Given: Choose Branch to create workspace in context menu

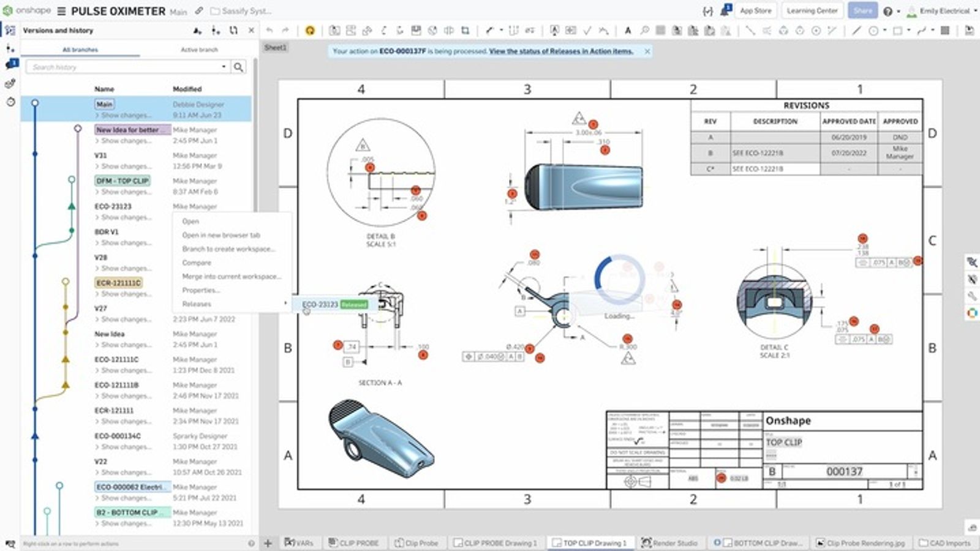Looking at the screenshot, I should click(x=227, y=249).
